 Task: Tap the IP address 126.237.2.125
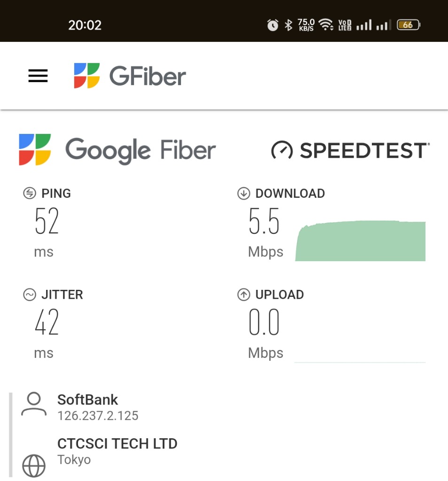(x=98, y=416)
